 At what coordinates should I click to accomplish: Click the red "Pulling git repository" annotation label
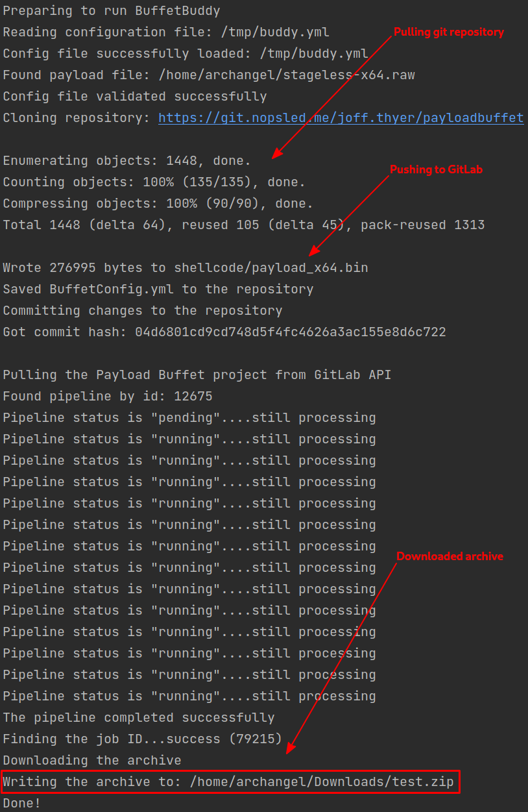448,32
